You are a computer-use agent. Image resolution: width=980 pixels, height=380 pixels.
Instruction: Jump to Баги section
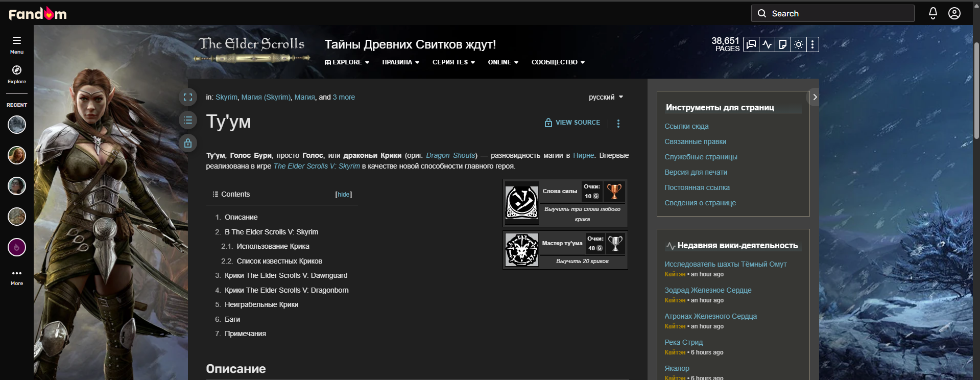pos(232,319)
